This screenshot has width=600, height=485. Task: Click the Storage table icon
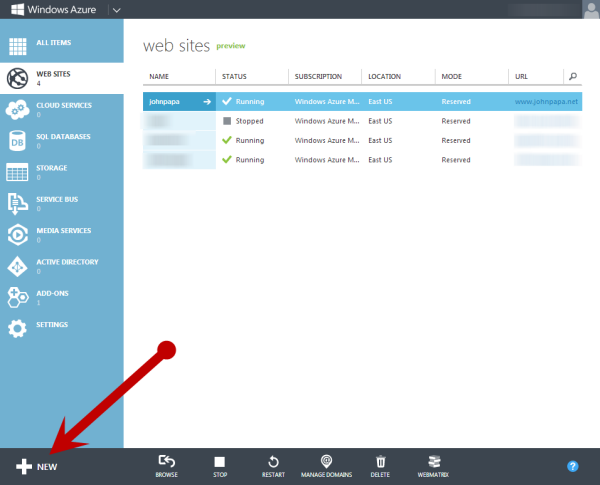point(17,172)
